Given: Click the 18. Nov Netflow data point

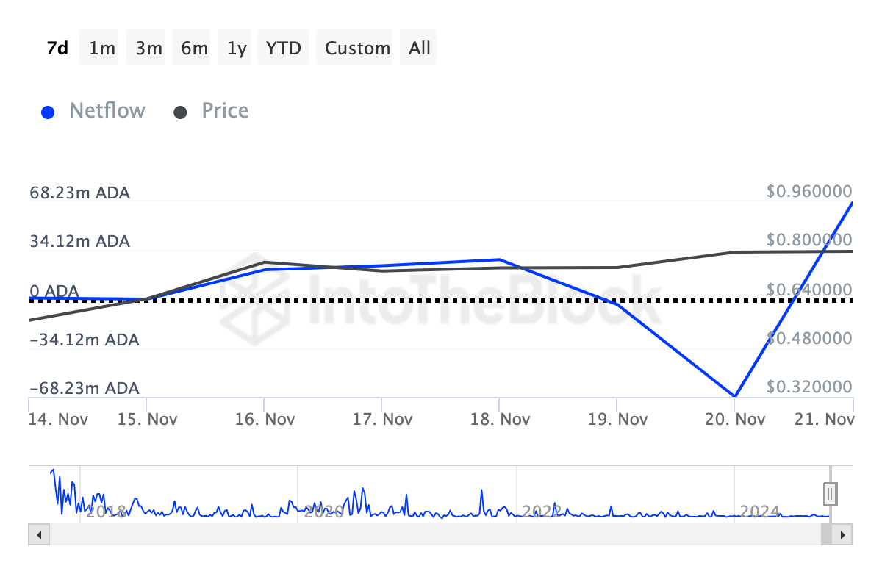Looking at the screenshot, I should [499, 259].
